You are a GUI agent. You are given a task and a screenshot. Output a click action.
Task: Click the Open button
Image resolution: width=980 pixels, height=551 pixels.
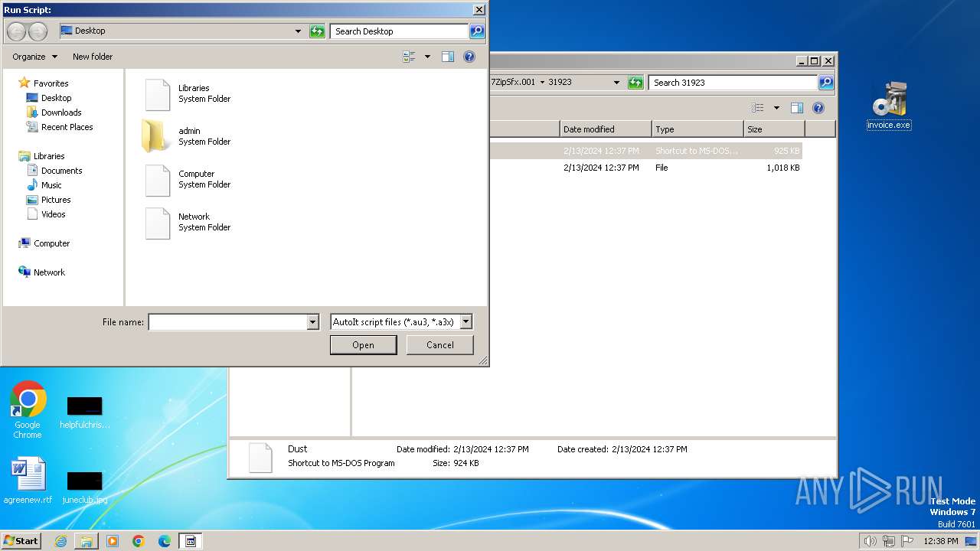point(363,345)
